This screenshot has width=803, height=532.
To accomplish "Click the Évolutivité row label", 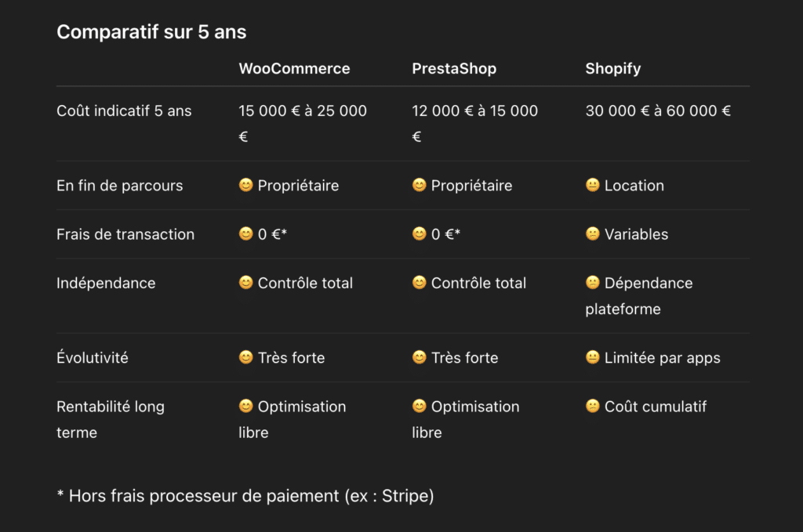I will [x=93, y=358].
